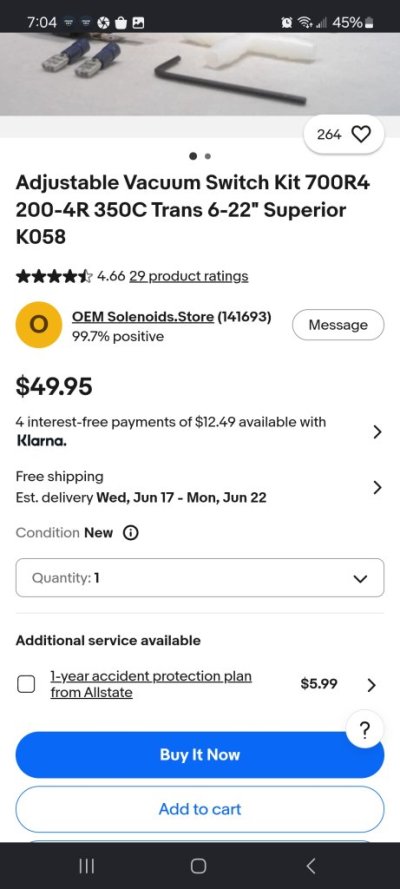Select the second image pagination dot
The width and height of the screenshot is (400, 889).
point(208,156)
